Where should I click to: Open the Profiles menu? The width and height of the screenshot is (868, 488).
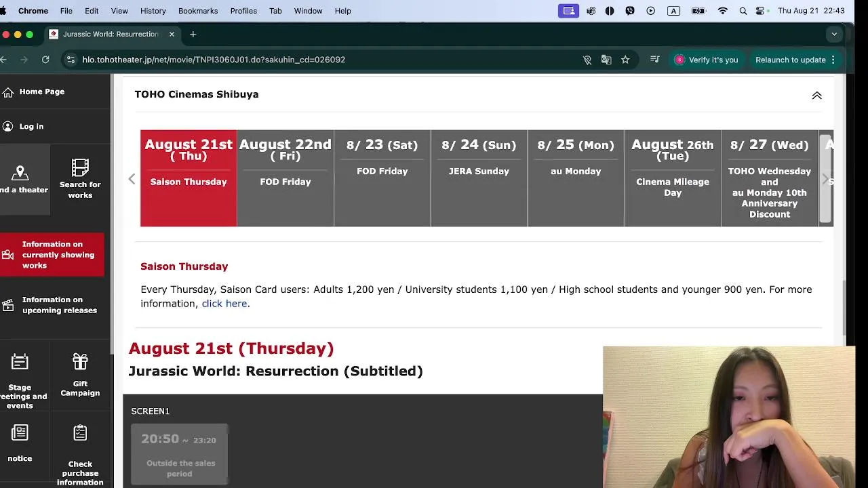243,11
